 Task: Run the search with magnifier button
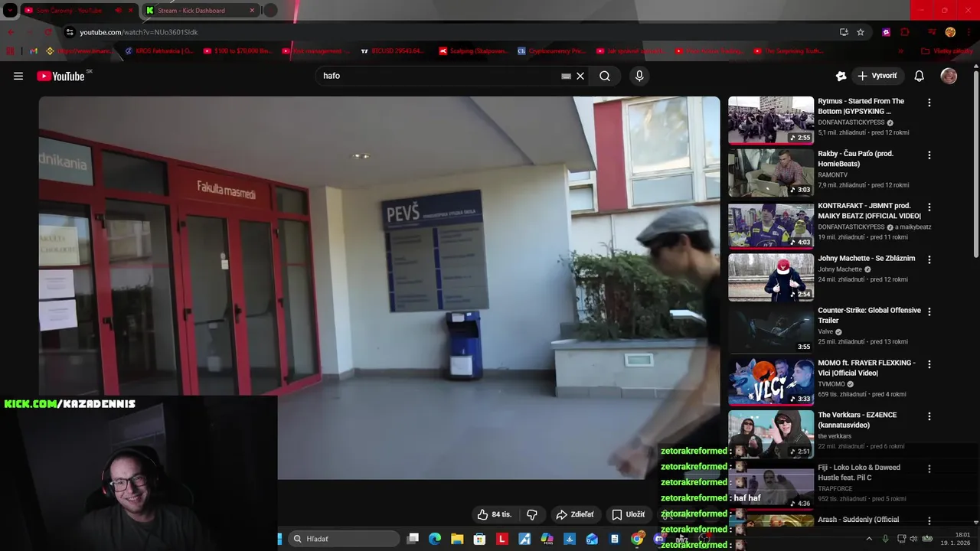point(605,76)
